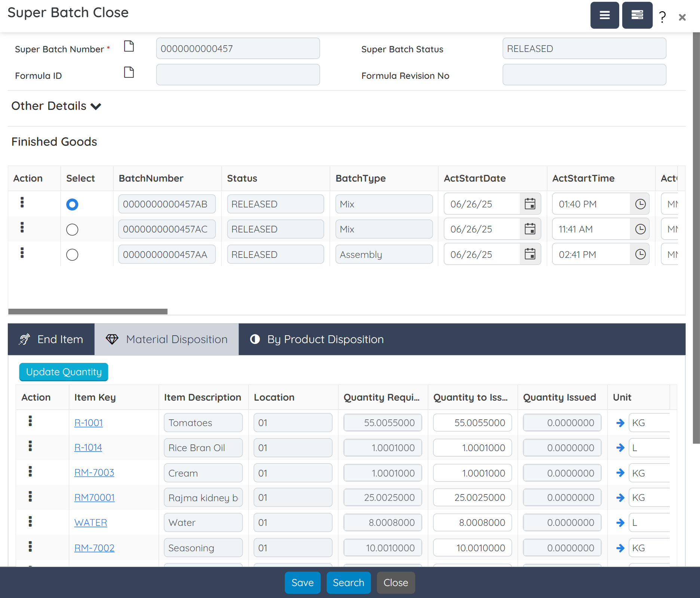The width and height of the screenshot is (700, 598).
Task: Edit Quantity to Issue for Rice Bran Oil
Action: (x=472, y=448)
